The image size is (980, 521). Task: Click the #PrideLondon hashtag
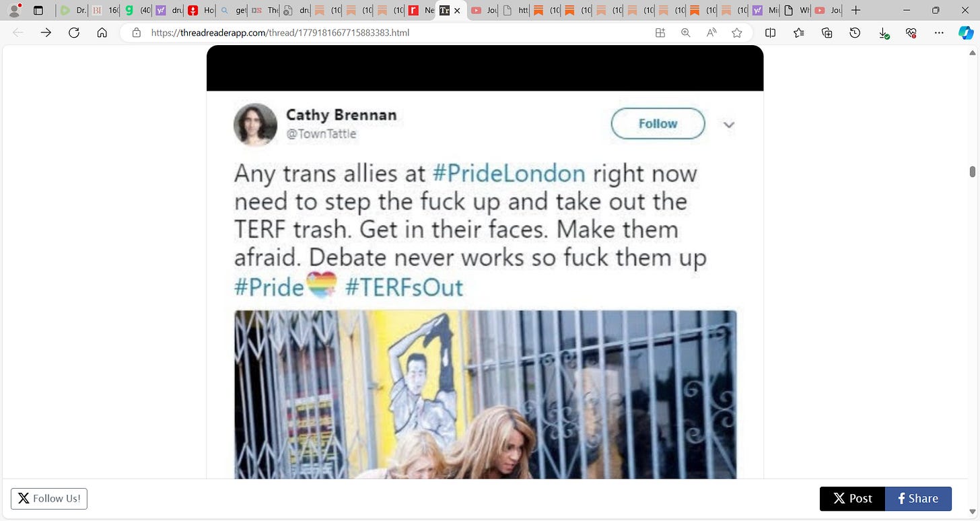[x=509, y=174]
